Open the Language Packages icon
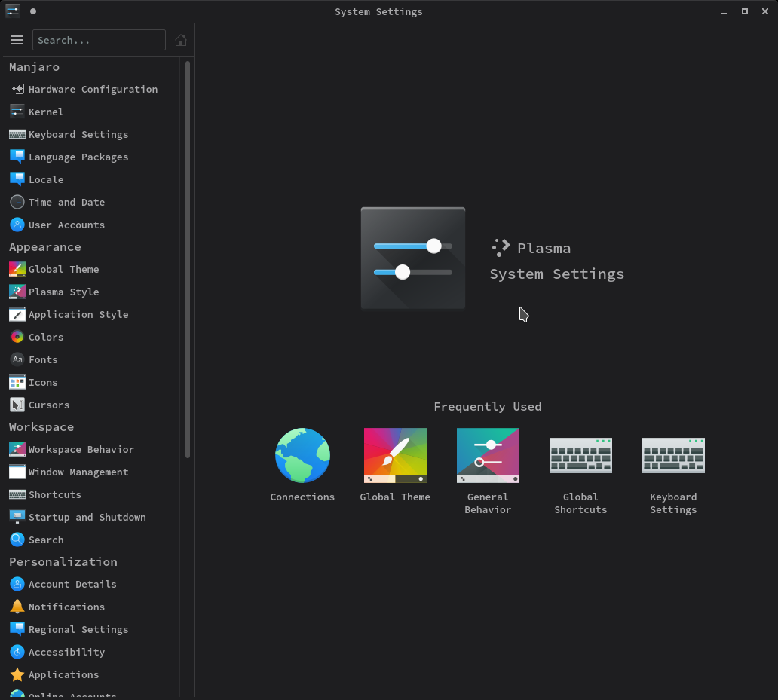The height and width of the screenshot is (700, 778). (x=17, y=157)
